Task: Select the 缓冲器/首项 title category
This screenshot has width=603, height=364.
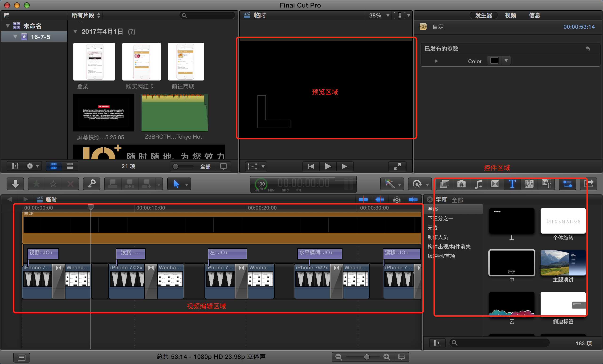Action: [x=453, y=256]
